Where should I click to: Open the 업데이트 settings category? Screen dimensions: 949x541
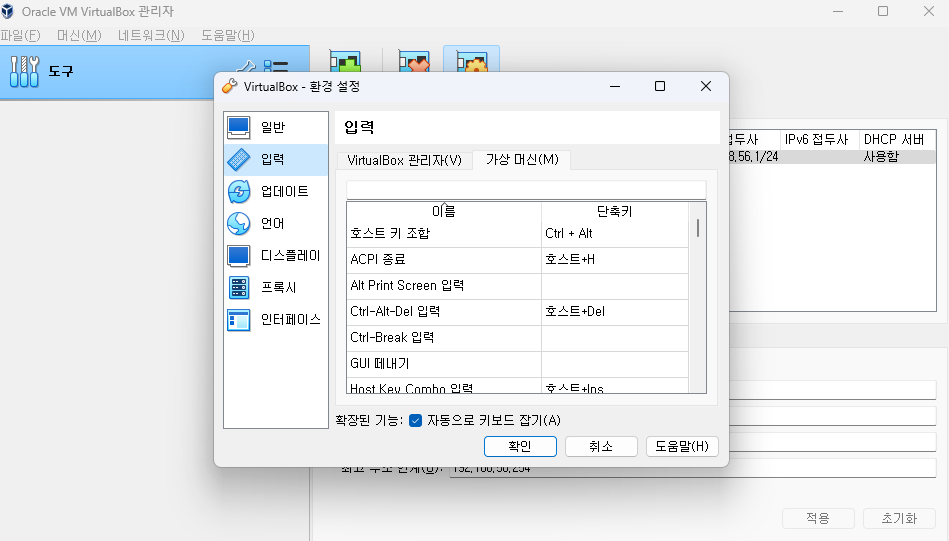pyautogui.click(x=276, y=191)
